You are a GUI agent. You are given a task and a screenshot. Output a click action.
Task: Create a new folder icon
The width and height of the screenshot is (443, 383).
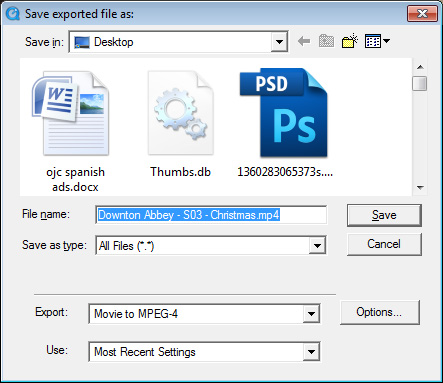coord(350,41)
